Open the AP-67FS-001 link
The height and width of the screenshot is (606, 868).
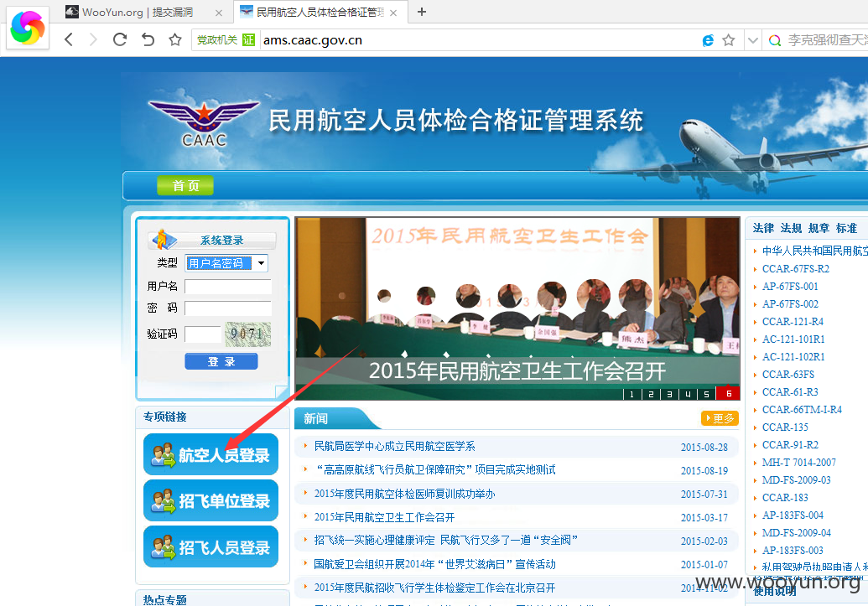790,287
